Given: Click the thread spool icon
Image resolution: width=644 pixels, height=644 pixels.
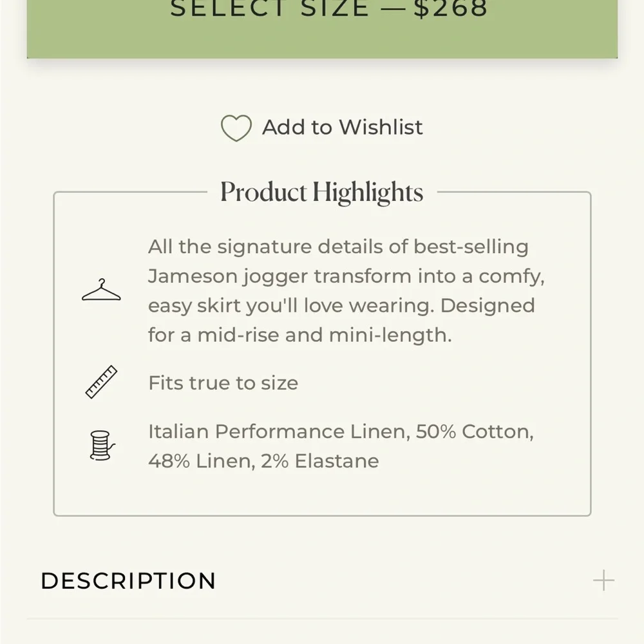Looking at the screenshot, I should (x=102, y=445).
